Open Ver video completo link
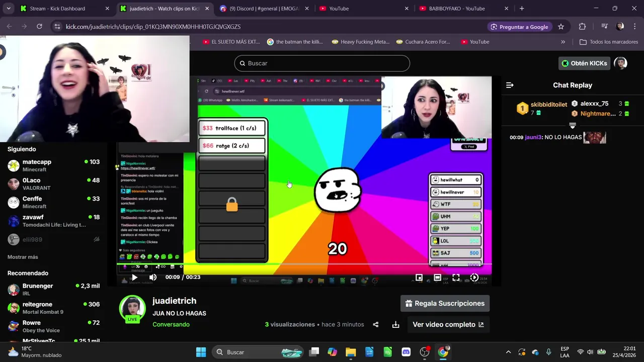The image size is (644, 362). (448, 324)
